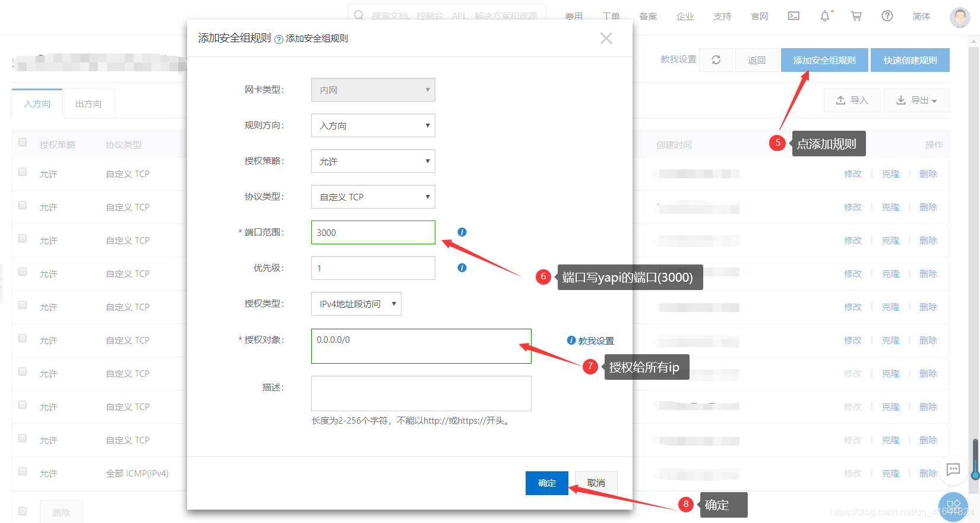Image resolution: width=980 pixels, height=523 pixels.
Task: Toggle the select-all checkbox in table header
Action: 23,142
